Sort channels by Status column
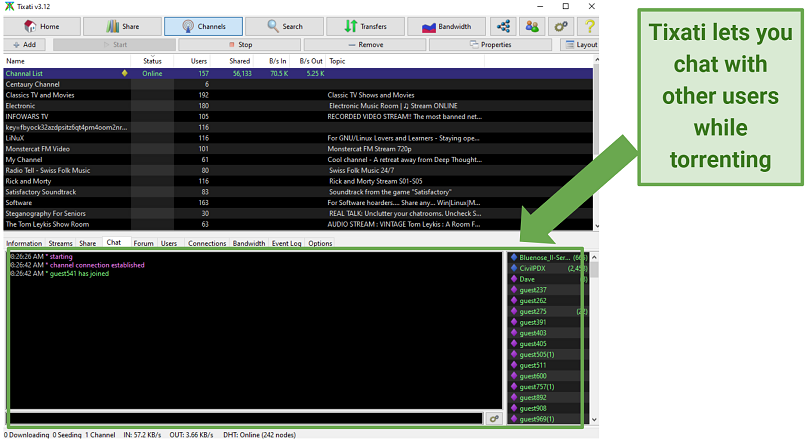This screenshot has width=806, height=441. point(152,61)
